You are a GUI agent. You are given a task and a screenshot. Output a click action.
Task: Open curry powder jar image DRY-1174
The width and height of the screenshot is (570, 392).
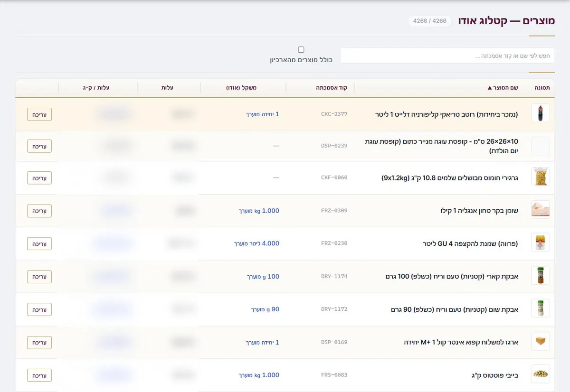pyautogui.click(x=541, y=275)
